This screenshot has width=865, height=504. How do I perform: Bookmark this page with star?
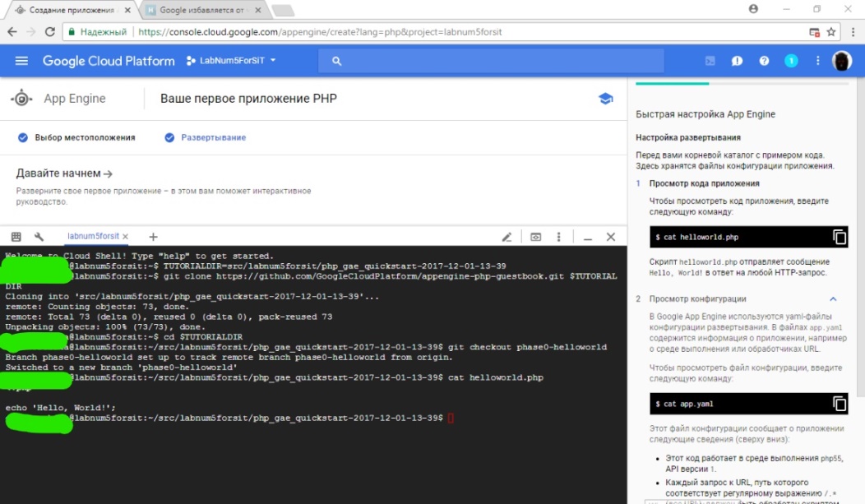(831, 32)
